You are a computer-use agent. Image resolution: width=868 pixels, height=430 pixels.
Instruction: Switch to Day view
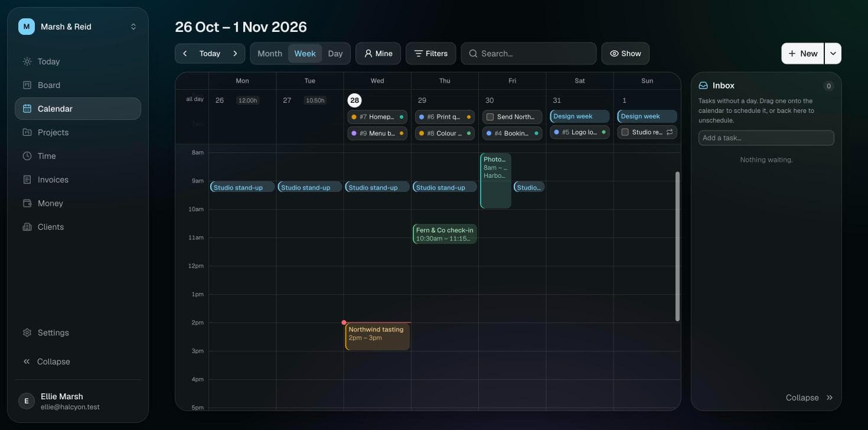[x=335, y=53]
